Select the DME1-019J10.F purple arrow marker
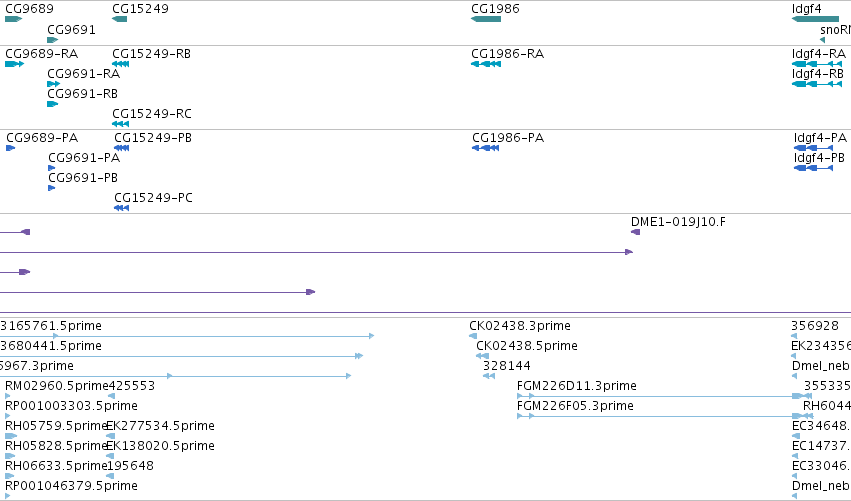This screenshot has width=851, height=501. point(636,232)
